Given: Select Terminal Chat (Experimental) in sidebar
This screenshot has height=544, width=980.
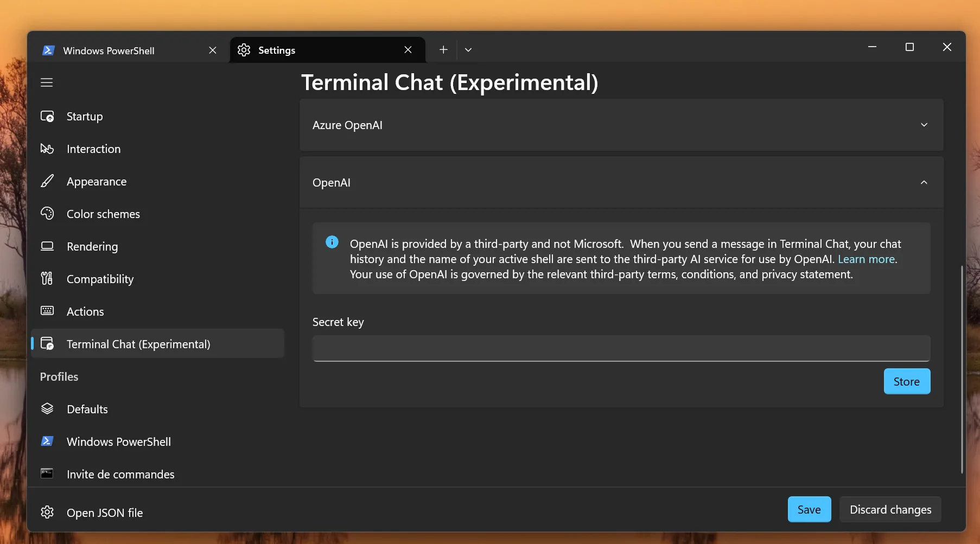Looking at the screenshot, I should [138, 344].
